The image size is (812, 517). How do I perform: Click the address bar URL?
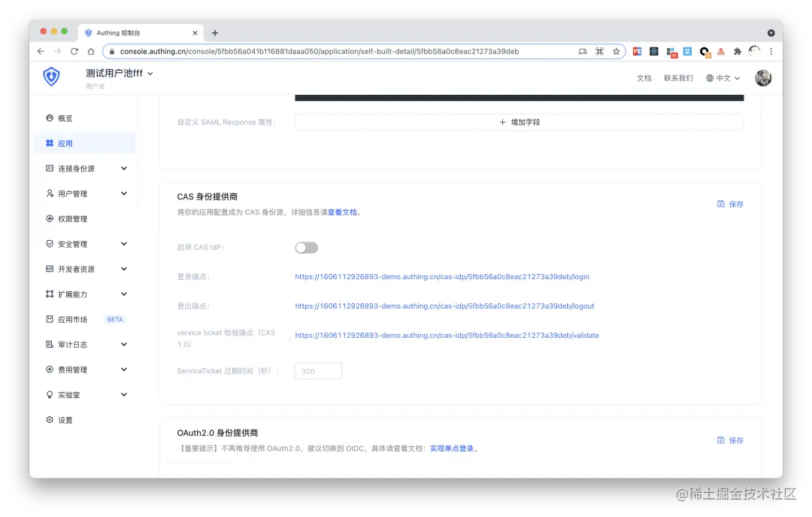click(320, 51)
